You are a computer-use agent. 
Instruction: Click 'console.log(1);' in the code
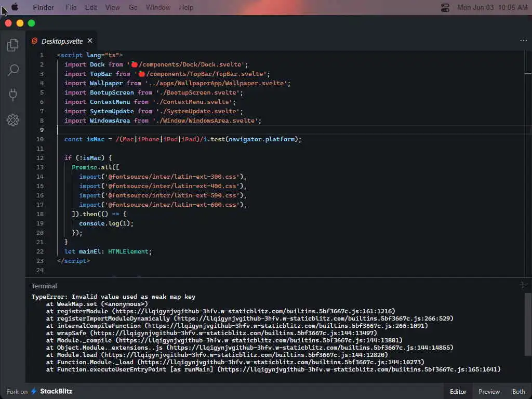[106, 223]
